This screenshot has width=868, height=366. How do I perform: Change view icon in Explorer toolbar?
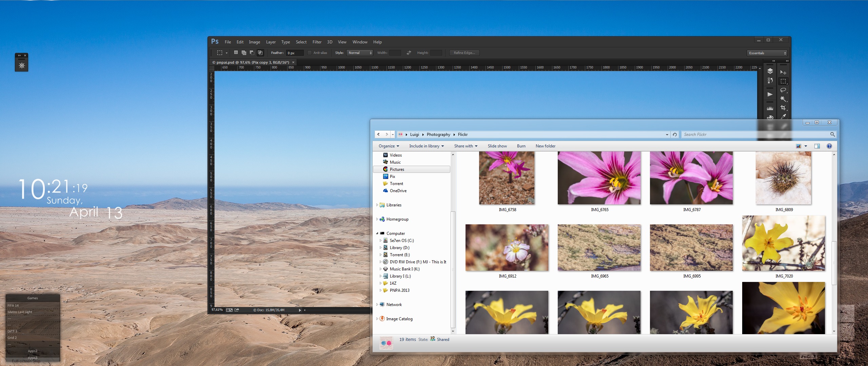(798, 146)
